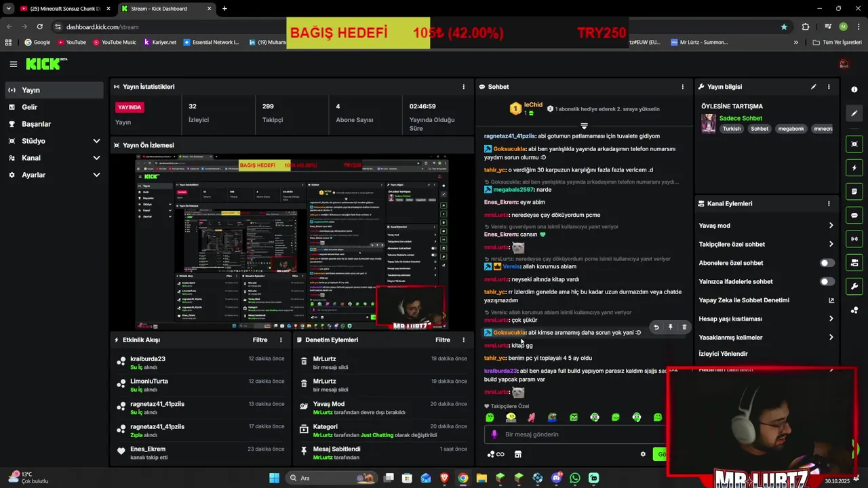Click the stream preview thumbnail

(x=292, y=242)
